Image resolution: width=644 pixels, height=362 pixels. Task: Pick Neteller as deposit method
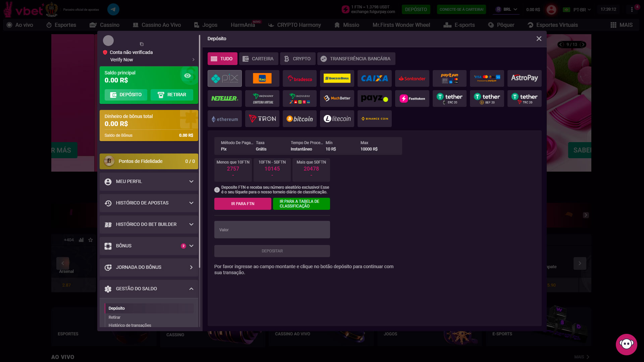224,98
